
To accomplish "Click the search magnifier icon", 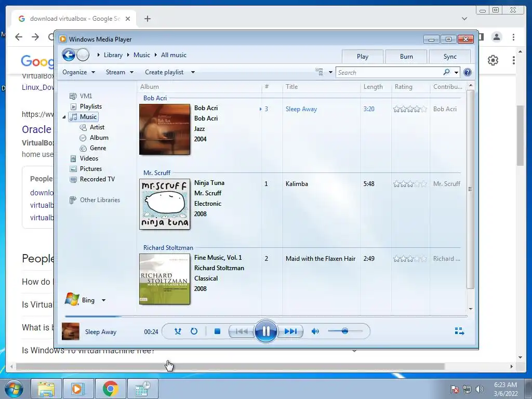I will [446, 72].
